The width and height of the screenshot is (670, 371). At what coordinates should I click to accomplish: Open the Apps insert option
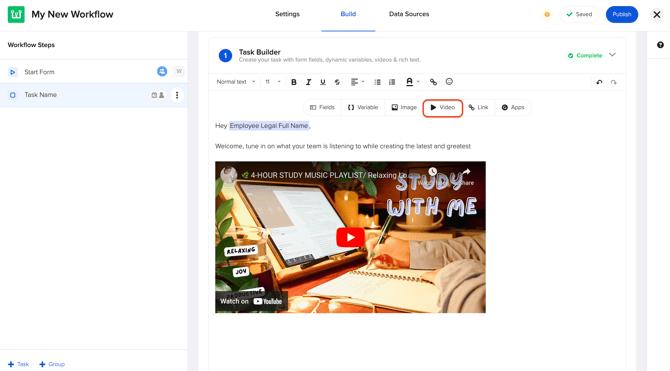[513, 107]
